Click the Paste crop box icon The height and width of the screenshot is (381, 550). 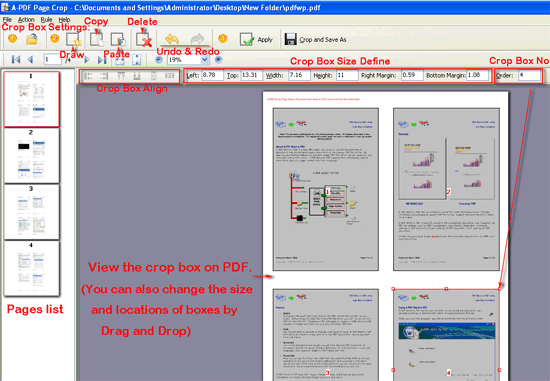[x=118, y=40]
